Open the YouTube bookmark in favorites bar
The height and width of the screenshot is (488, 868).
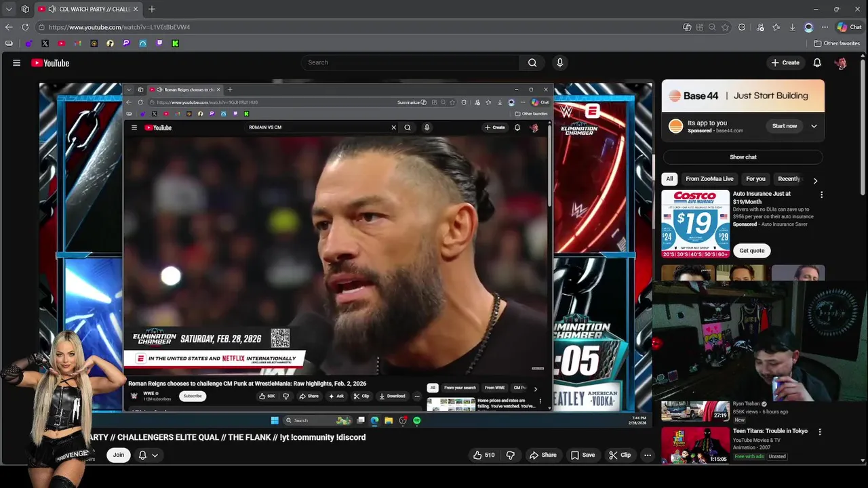[x=61, y=43]
